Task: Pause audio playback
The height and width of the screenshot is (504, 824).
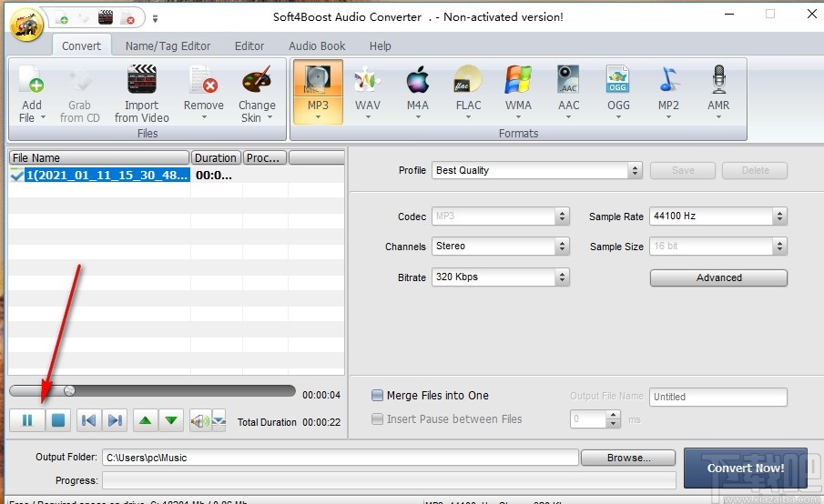Action: tap(26, 420)
